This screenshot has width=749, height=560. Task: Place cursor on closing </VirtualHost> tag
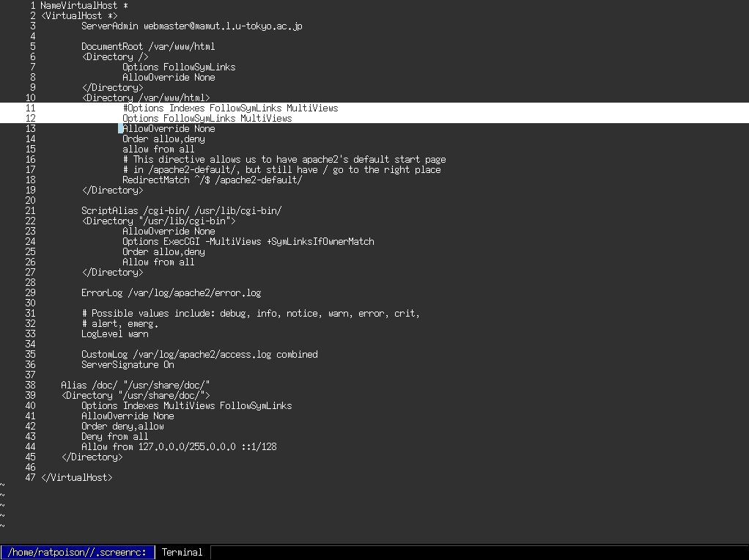pos(76,477)
